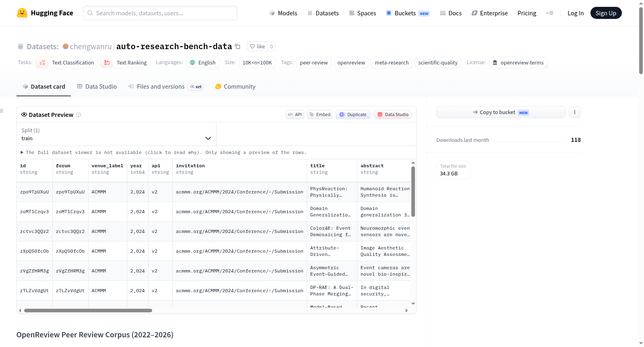Click the heart like button
Image resolution: width=644 pixels, height=347 pixels.
click(257, 46)
